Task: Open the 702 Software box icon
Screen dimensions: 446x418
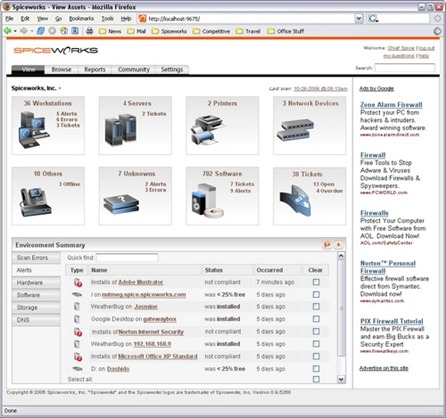Action: [207, 201]
